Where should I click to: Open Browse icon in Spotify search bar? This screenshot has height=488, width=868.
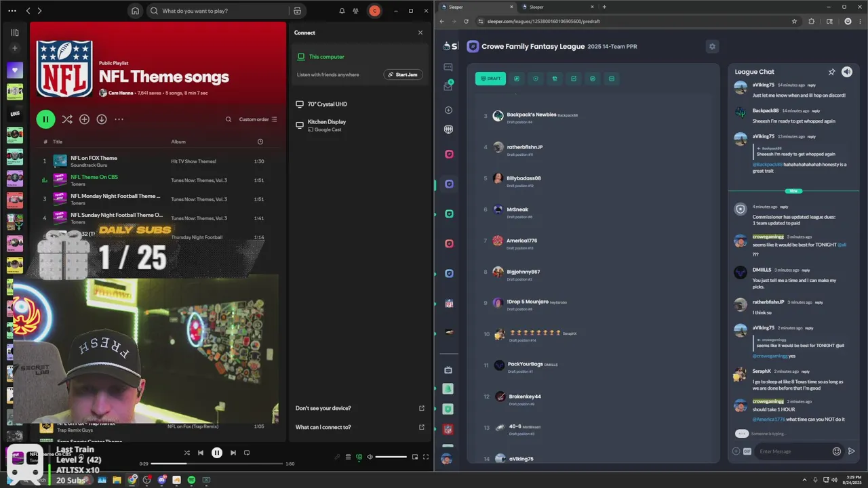point(297,11)
